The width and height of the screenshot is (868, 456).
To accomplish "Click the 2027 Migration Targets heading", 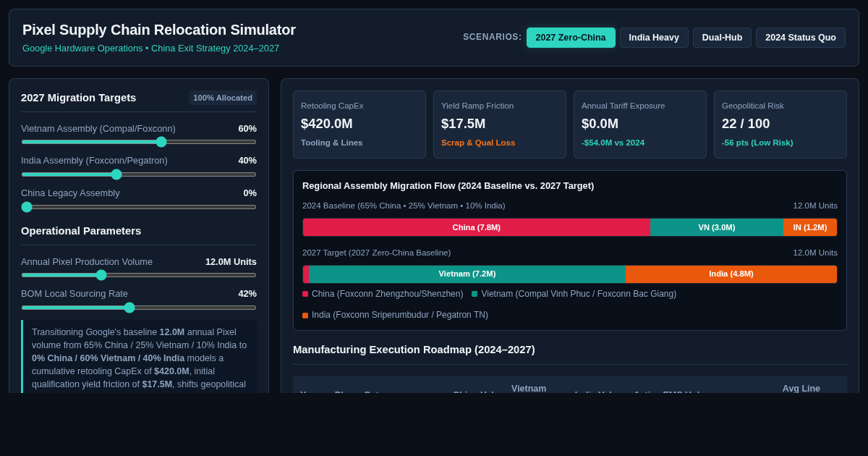I will pos(78,98).
